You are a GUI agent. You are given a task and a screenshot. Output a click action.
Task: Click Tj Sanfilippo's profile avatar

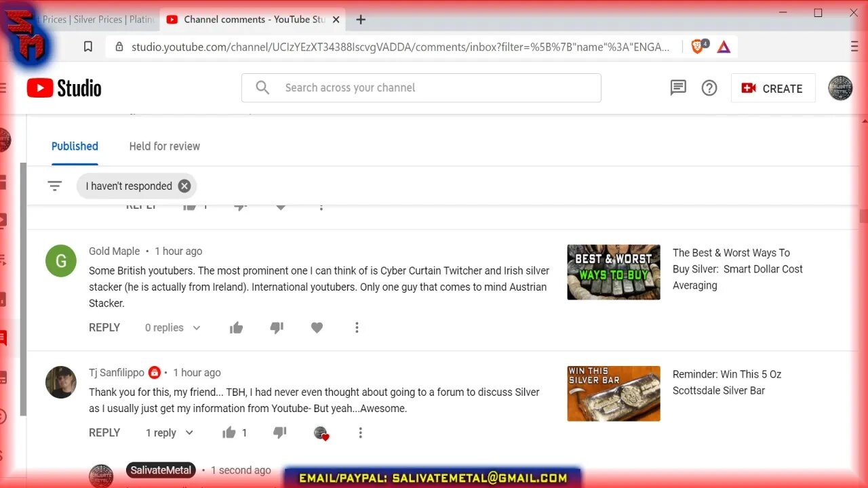click(x=61, y=382)
